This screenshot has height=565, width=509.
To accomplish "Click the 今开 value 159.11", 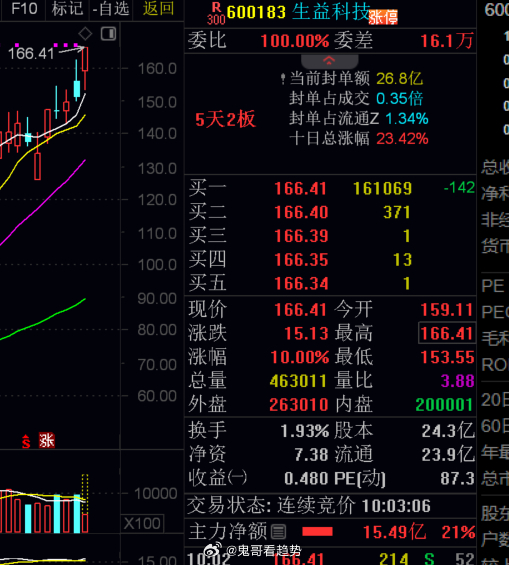I will [x=447, y=310].
